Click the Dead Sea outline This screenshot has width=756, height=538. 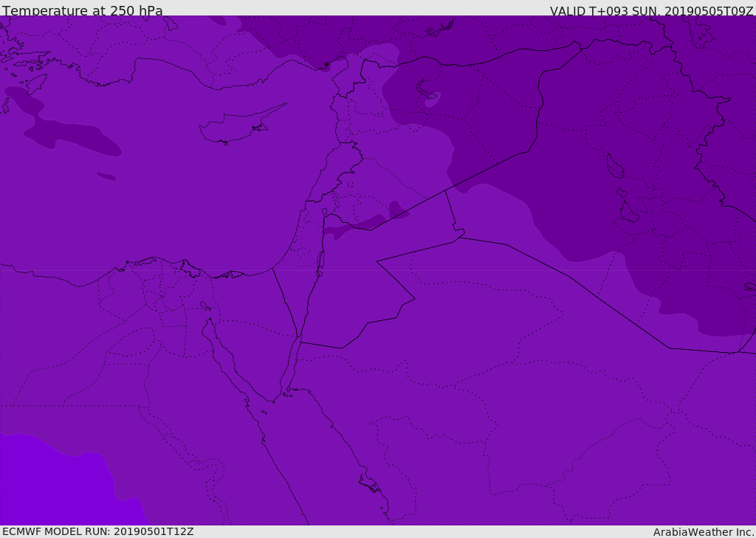[320, 261]
